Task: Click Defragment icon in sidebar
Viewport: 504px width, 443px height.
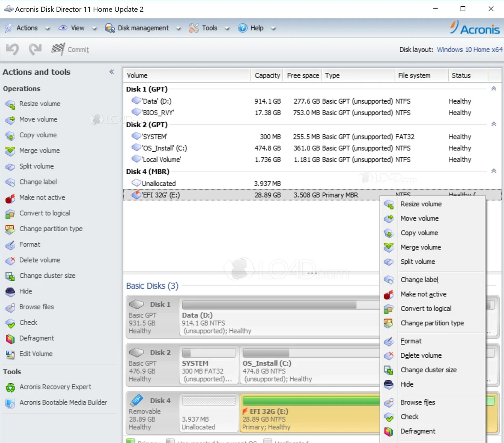Action: point(10,339)
